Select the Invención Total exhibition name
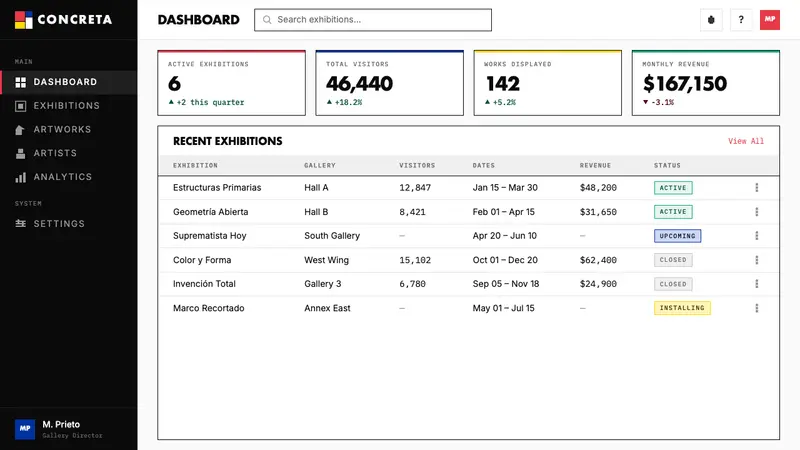 [204, 284]
